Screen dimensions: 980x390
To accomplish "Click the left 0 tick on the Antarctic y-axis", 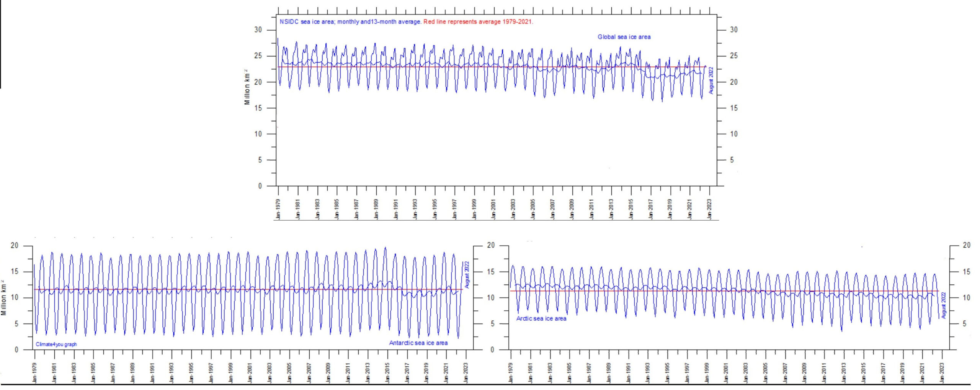I will tap(16, 349).
